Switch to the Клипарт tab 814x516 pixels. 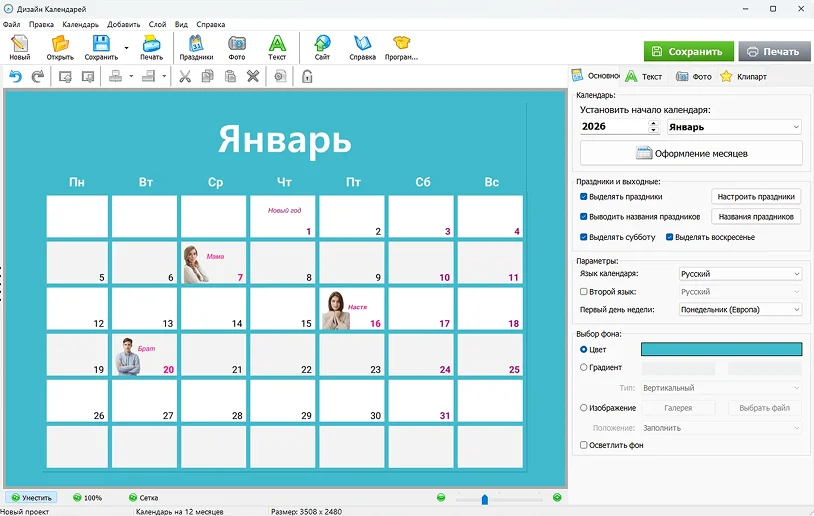click(743, 76)
